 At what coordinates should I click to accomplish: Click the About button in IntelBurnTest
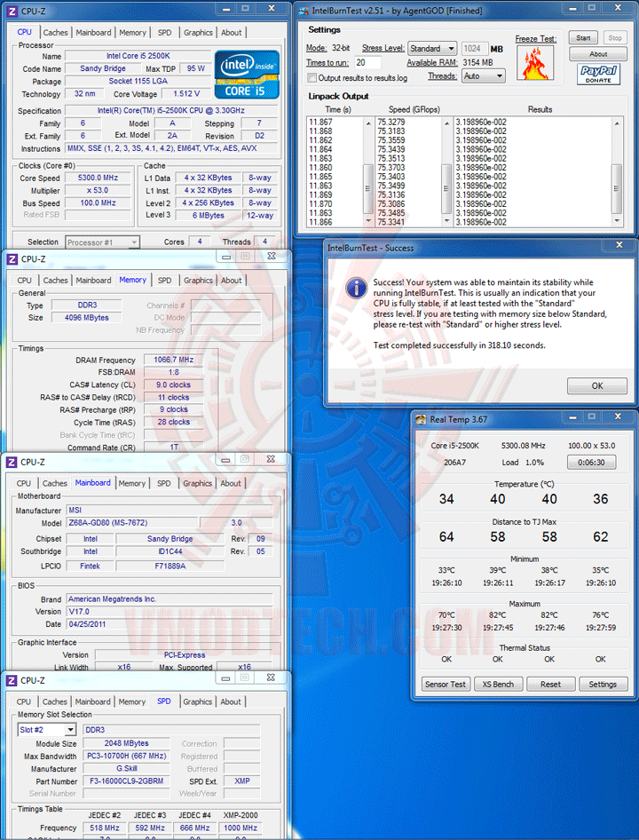(x=598, y=54)
